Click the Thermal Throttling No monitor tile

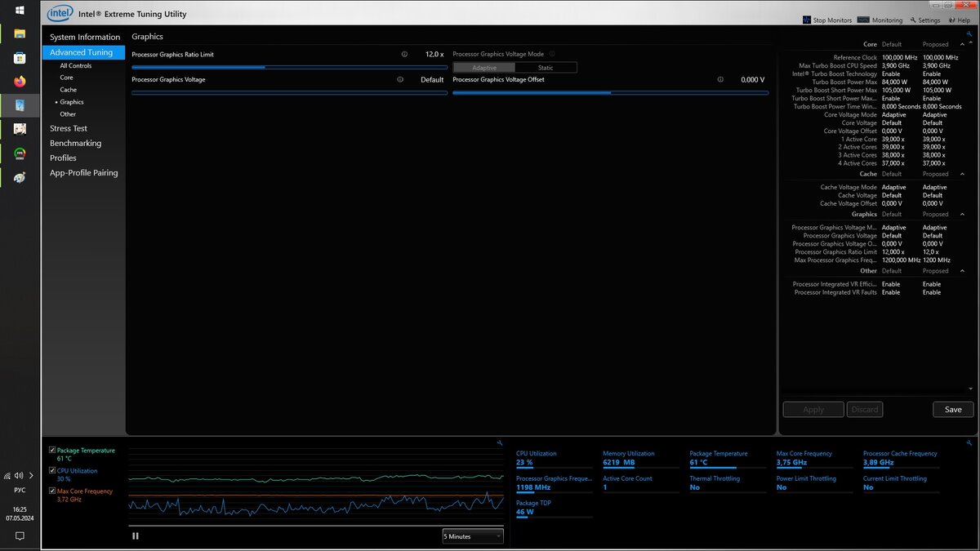728,483
